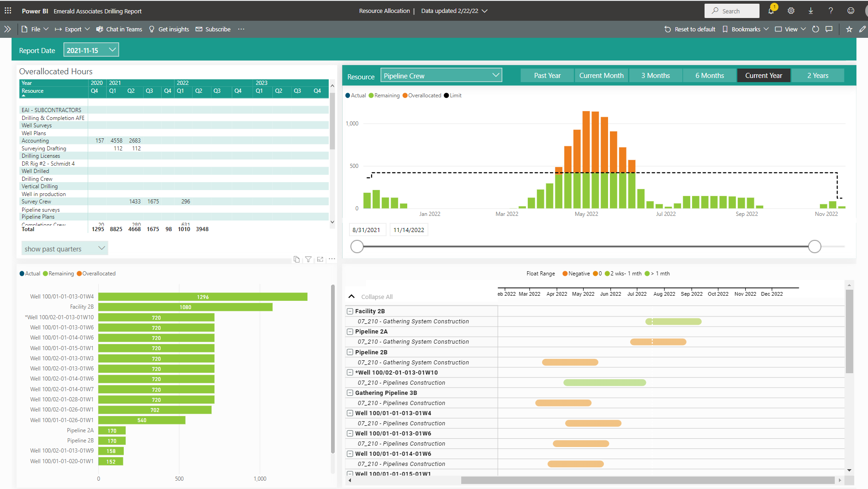Add report to favorites star
Screen dimensions: 868x489
click(849, 29)
